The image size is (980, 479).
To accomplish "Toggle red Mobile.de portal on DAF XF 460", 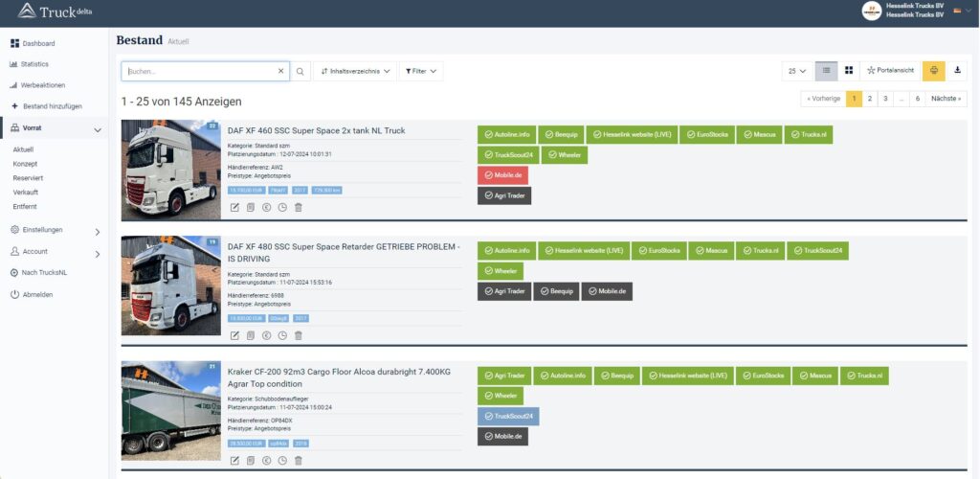I will 502,175.
